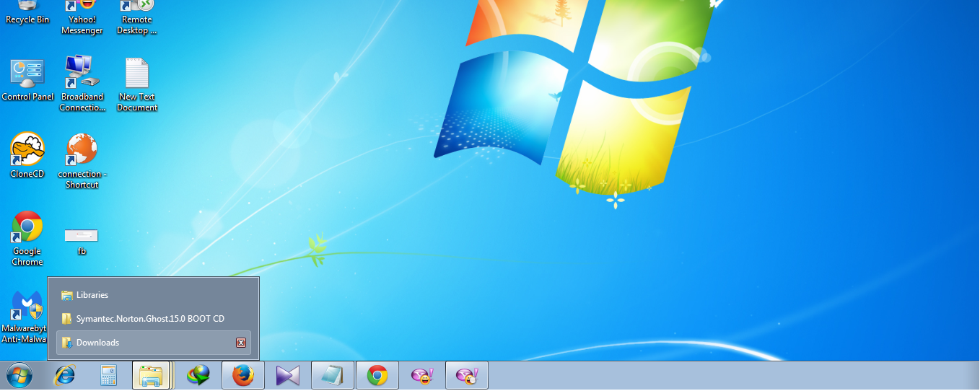
Task: Select the Malwarebytes Anti-Malware shortcut
Action: [25, 316]
